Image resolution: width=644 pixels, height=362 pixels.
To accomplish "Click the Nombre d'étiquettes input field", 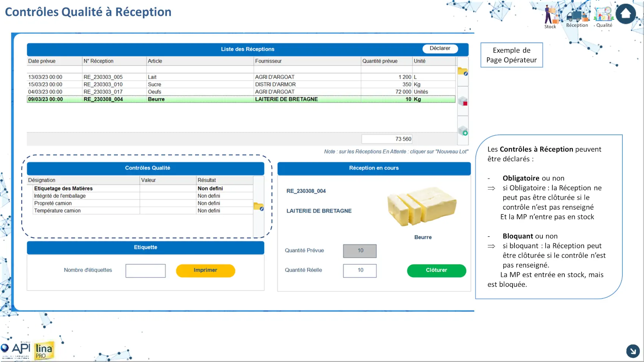I will [145, 271].
